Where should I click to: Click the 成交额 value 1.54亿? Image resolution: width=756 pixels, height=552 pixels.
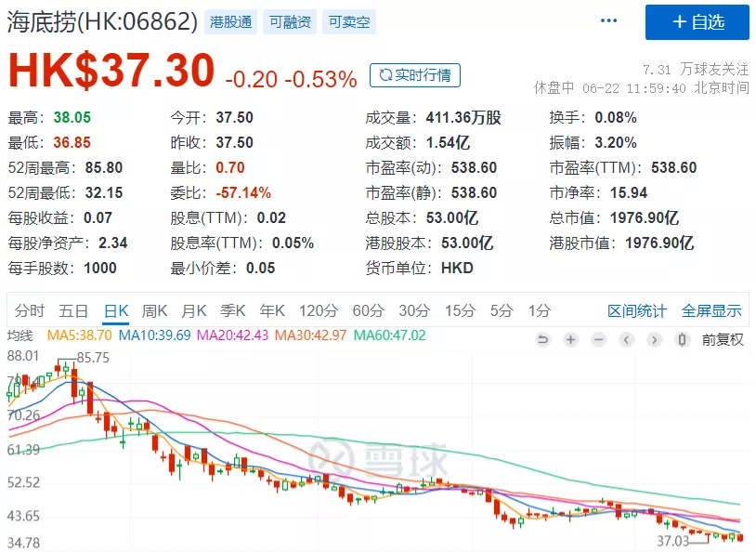point(448,142)
